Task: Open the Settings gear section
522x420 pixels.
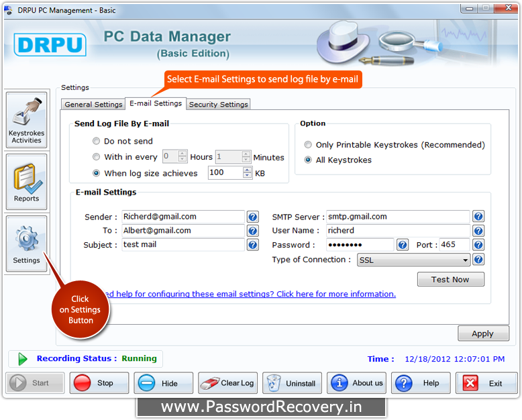Action: pyautogui.click(x=26, y=244)
